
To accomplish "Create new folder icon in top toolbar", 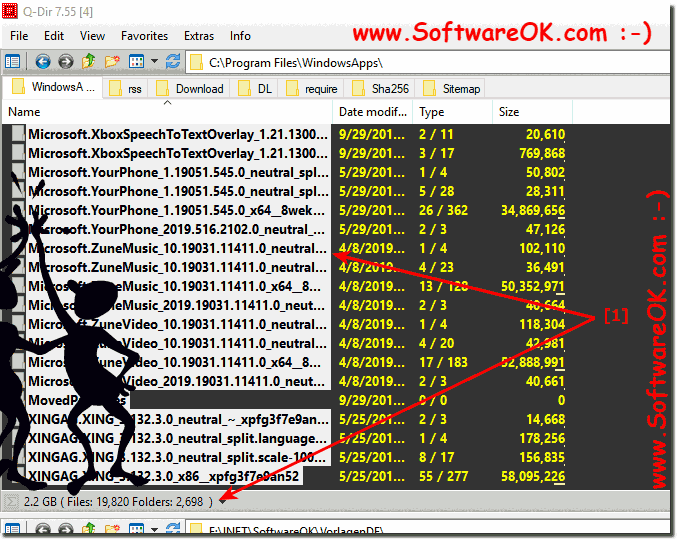I will (x=112, y=62).
